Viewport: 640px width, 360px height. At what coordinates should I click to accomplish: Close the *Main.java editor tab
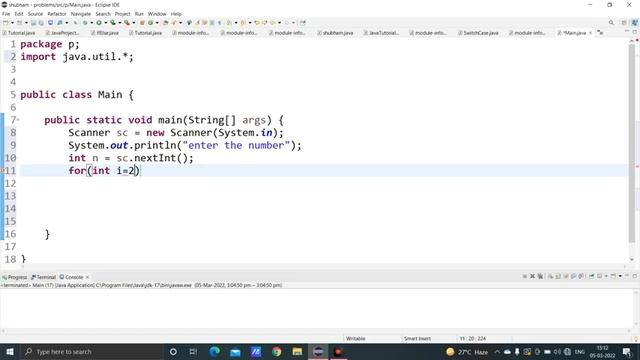(x=590, y=33)
